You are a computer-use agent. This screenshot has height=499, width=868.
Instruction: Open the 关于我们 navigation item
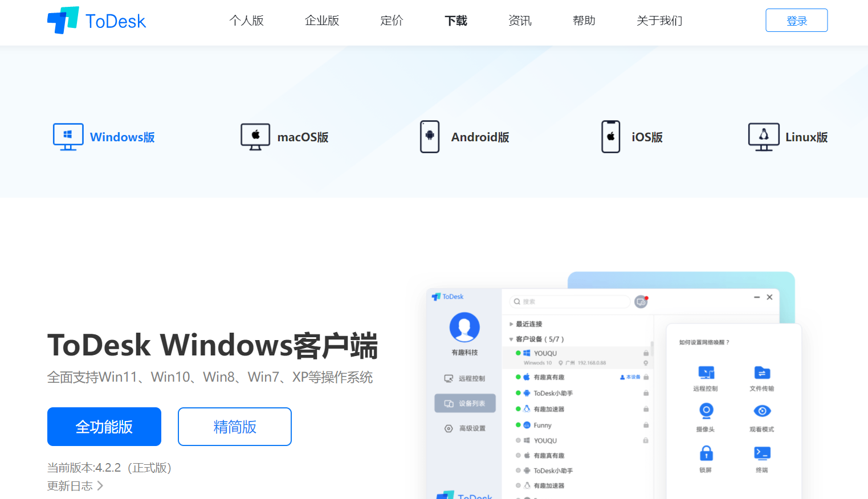coord(659,21)
